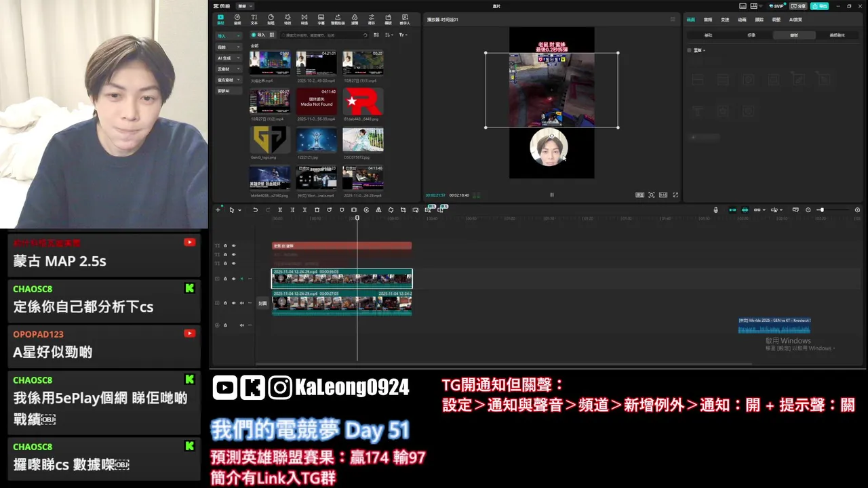Mute the main video track

[x=241, y=303]
